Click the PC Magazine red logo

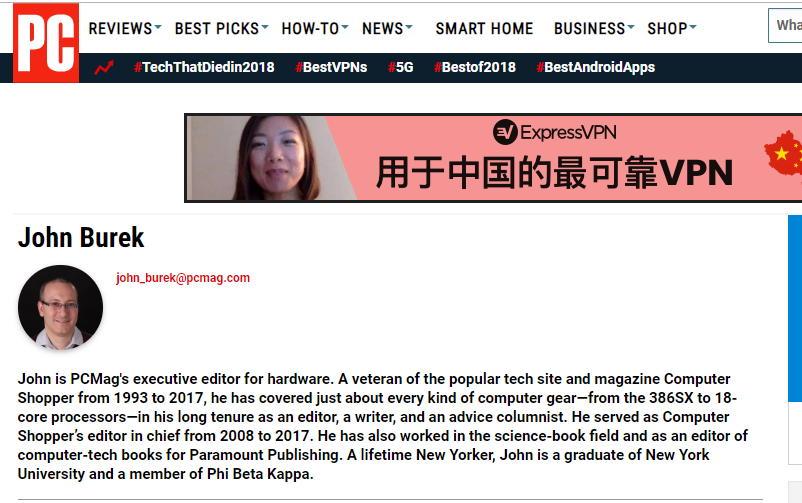point(46,43)
